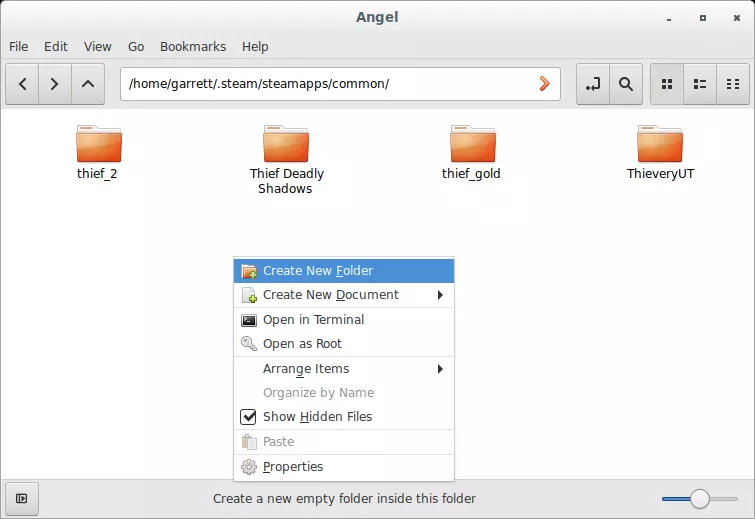
Task: Click the terminal icon in context menu
Action: [x=249, y=320]
